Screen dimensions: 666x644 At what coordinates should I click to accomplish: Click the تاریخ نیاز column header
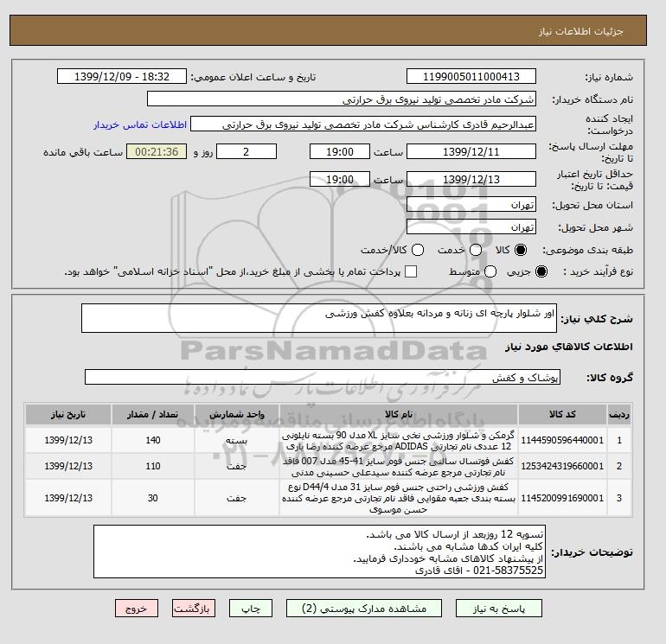point(68,414)
